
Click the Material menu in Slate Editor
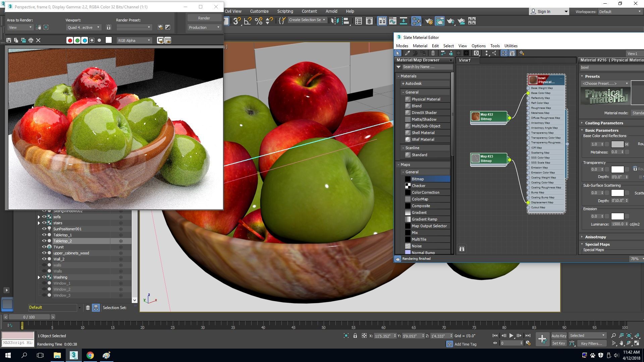(419, 46)
